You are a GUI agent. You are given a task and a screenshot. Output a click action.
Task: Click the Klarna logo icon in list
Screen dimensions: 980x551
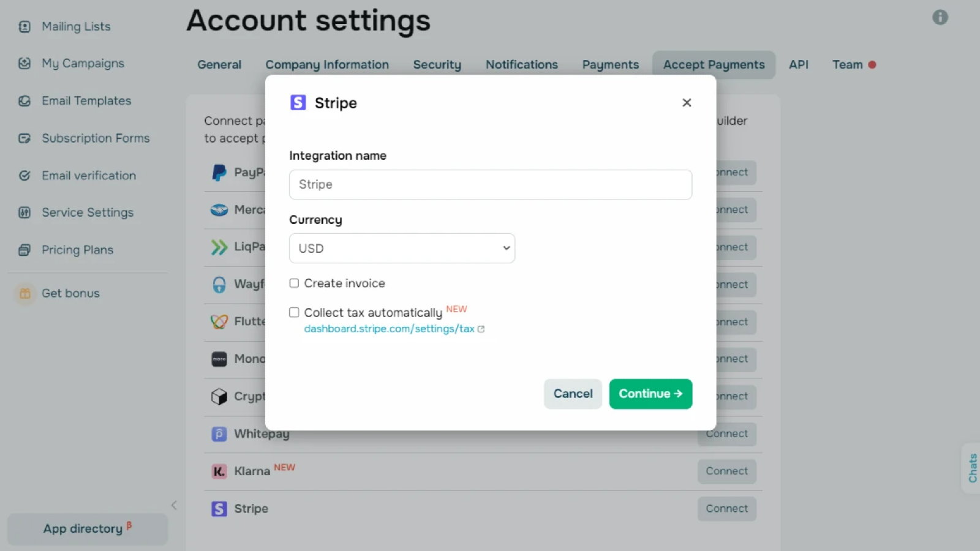[219, 471]
